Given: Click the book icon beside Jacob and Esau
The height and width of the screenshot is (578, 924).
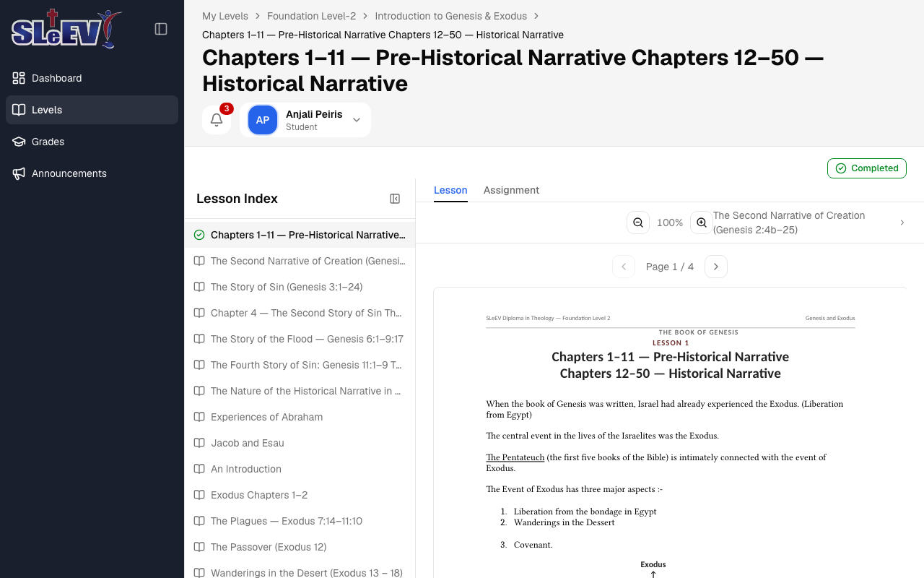Looking at the screenshot, I should click(199, 443).
